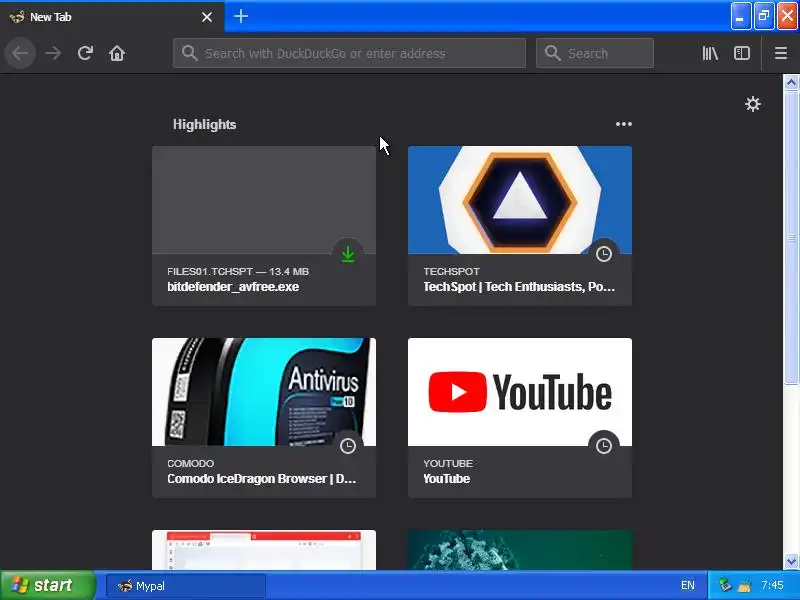Viewport: 800px width, 600px height.
Task: Click history clock icon on TechSpot card
Action: coord(604,254)
